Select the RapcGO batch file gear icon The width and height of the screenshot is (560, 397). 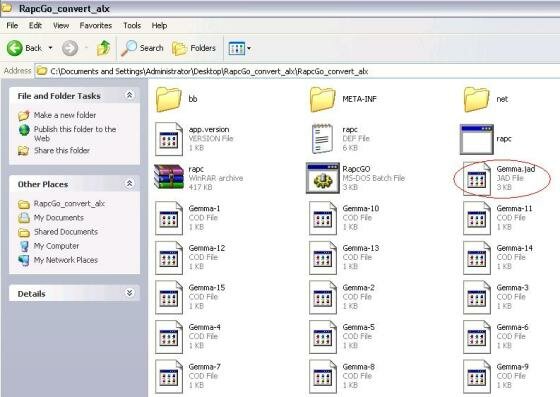point(322,178)
